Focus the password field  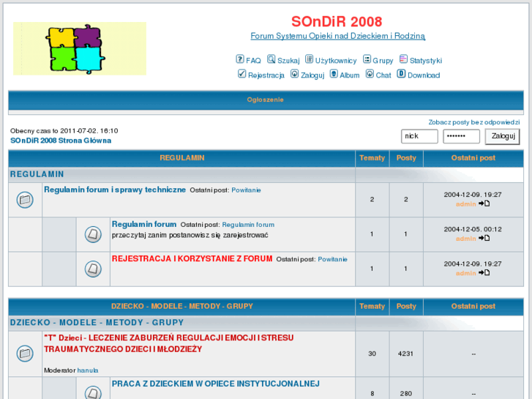[x=462, y=136]
